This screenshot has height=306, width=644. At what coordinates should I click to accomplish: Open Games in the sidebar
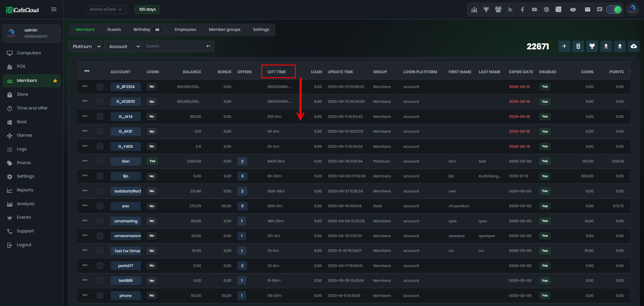(x=32, y=135)
